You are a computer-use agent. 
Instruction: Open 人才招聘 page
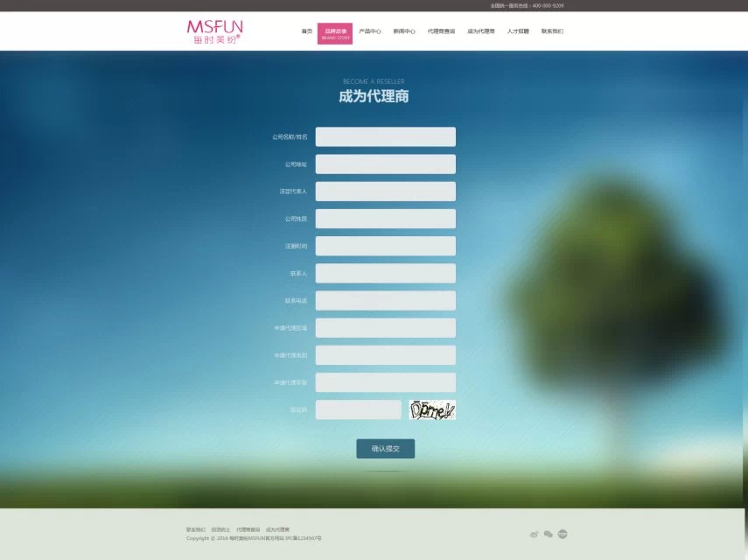518,31
